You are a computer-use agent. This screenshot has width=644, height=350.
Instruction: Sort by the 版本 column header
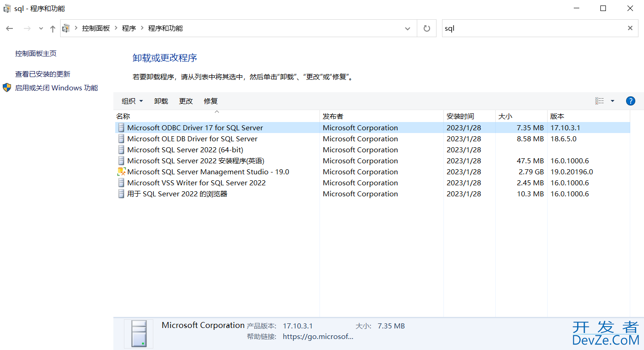[x=588, y=117]
